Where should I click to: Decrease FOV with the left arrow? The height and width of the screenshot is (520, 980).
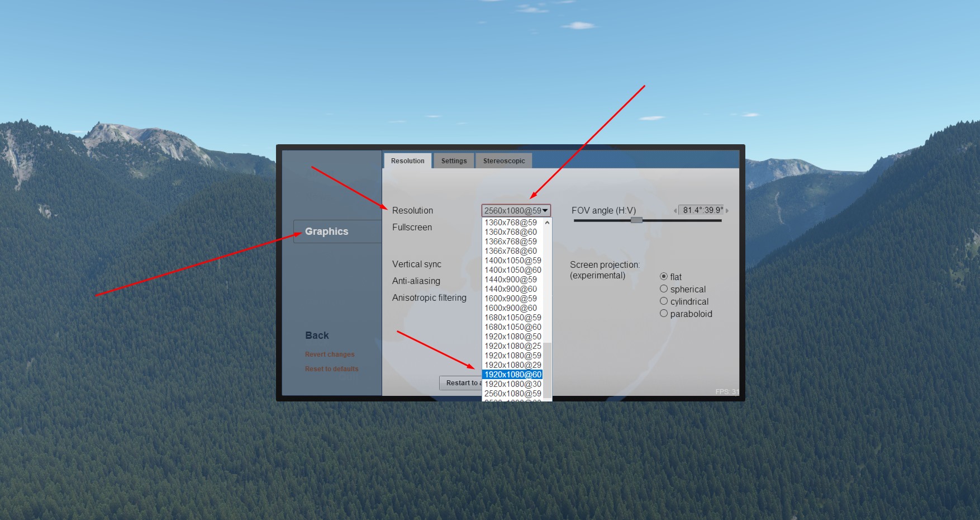point(675,211)
